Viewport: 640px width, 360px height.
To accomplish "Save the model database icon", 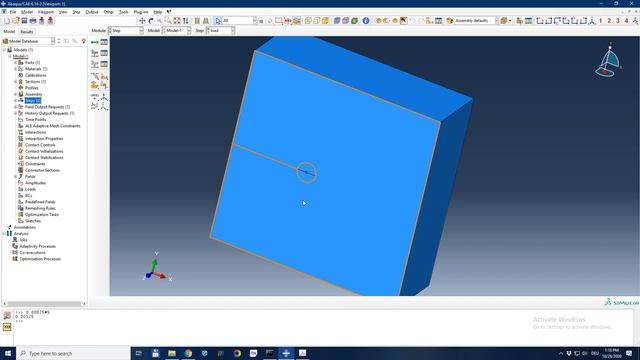I will 24,20.
